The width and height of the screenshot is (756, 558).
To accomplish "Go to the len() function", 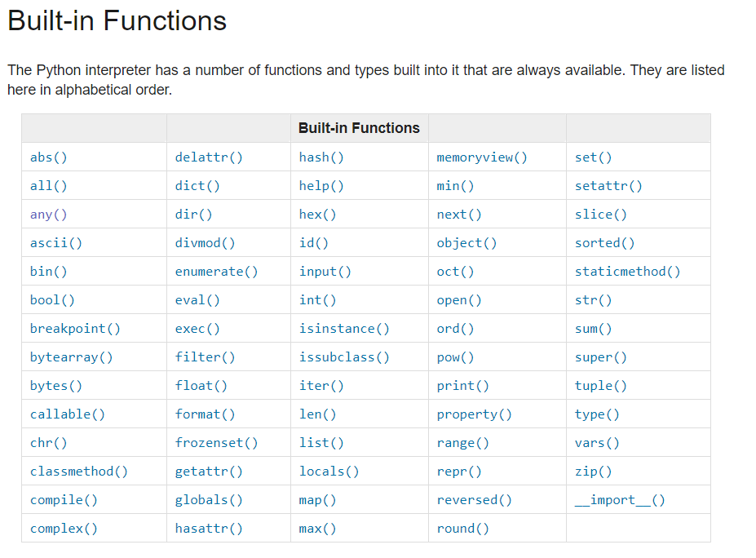I will click(317, 414).
